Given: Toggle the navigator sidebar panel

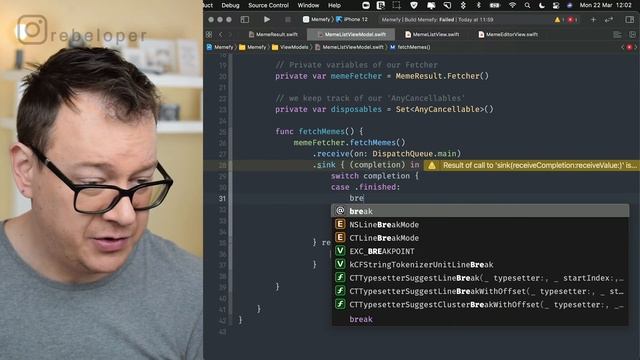Looking at the screenshot, I should click(244, 19).
